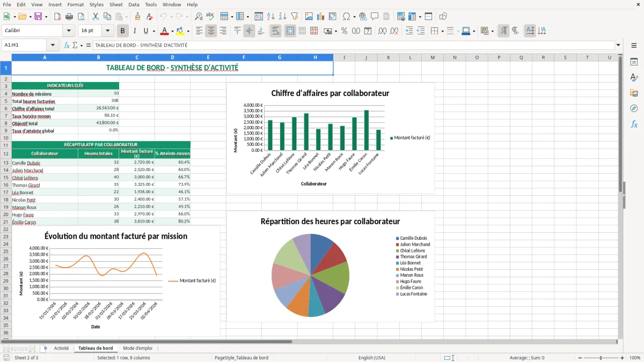The width and height of the screenshot is (644, 362).
Task: Toggle Center Horizontally alignment
Action: pos(211,31)
